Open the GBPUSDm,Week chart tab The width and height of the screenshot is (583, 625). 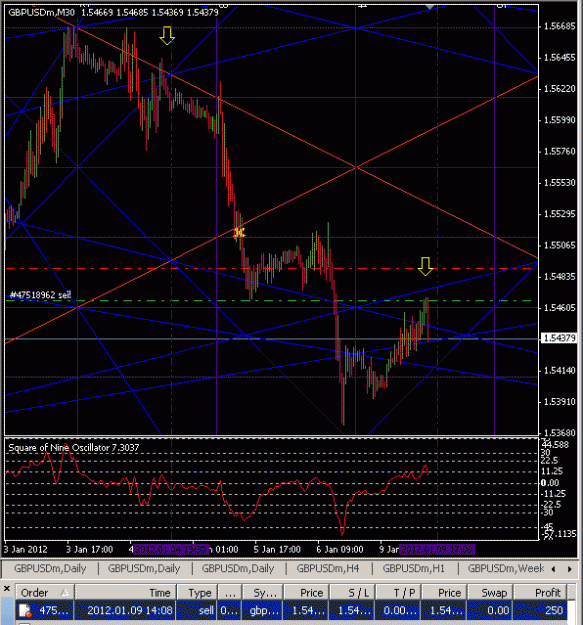506,568
